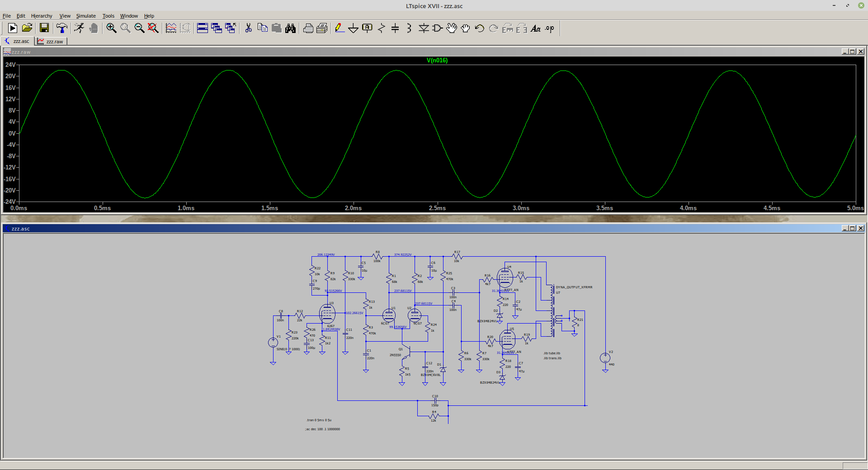Open print setup with first printer icon

coord(308,28)
